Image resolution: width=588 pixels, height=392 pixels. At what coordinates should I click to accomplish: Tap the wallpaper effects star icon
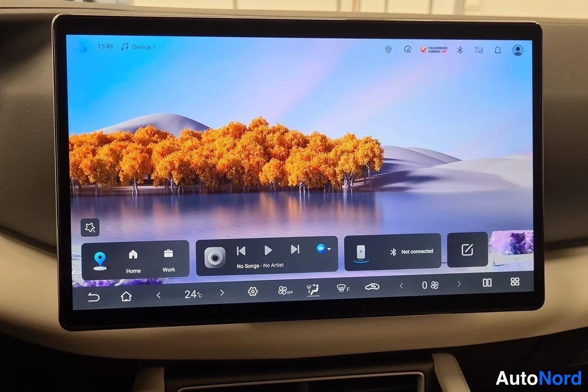90,227
